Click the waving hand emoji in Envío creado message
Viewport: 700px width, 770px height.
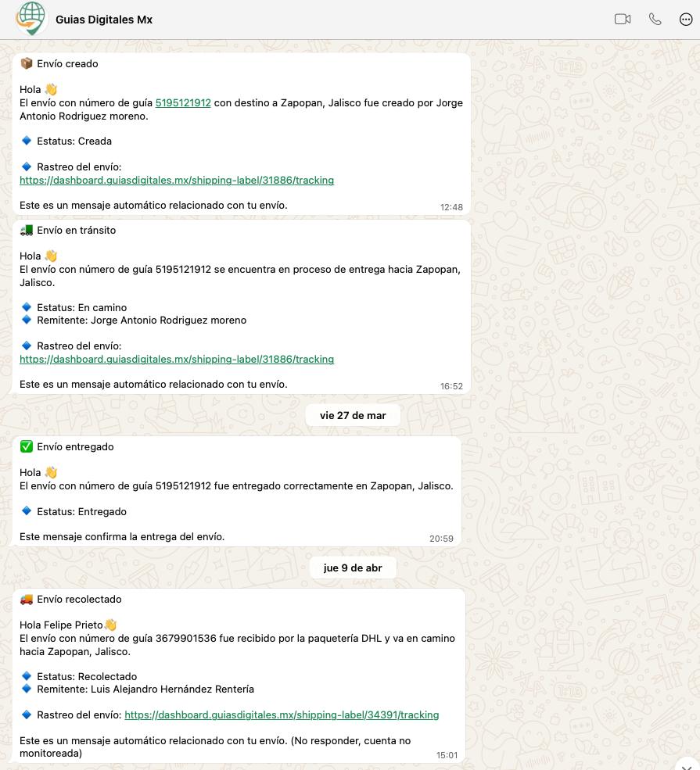tap(51, 89)
